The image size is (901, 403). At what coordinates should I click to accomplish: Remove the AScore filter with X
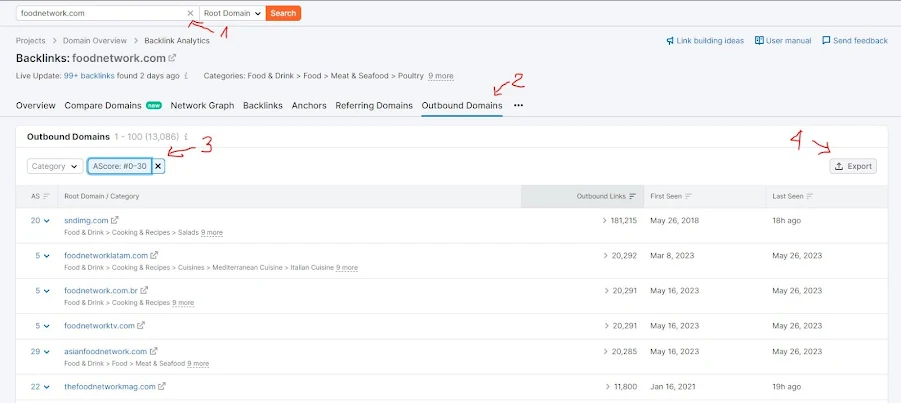pyautogui.click(x=159, y=166)
